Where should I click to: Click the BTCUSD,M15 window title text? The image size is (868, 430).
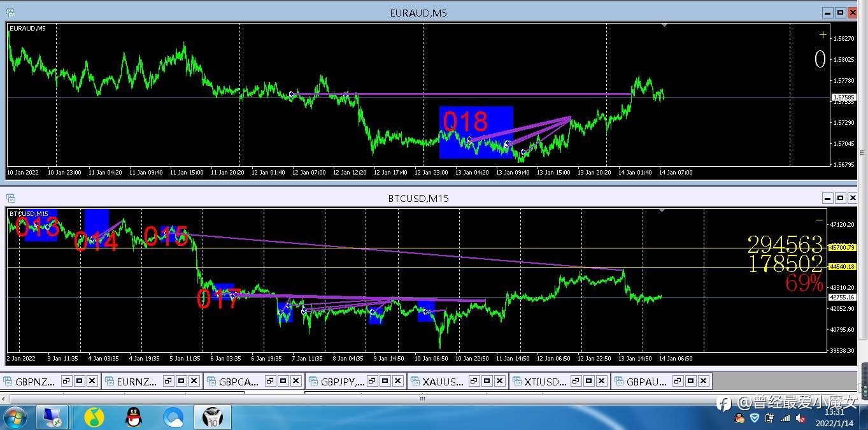(x=418, y=199)
